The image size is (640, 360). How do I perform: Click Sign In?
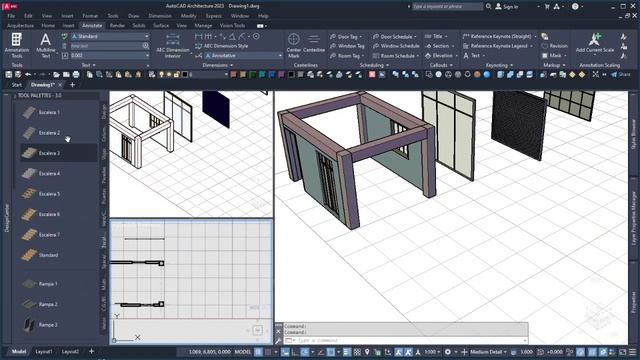507,6
